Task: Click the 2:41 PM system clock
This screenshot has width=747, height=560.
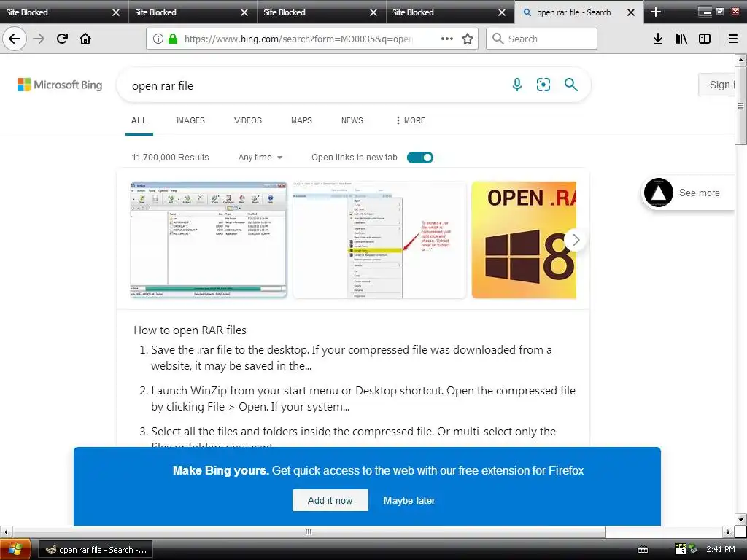Action: click(x=720, y=549)
